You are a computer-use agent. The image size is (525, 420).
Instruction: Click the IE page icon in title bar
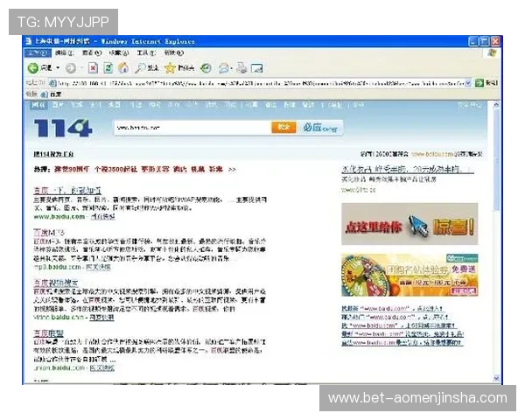pyautogui.click(x=29, y=41)
